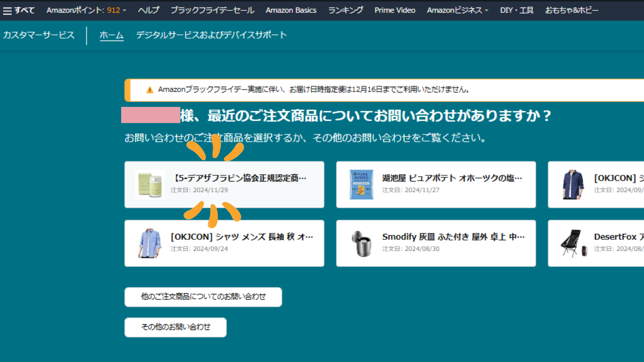
Task: Click the light blue shirt thumbnail
Action: [150, 243]
